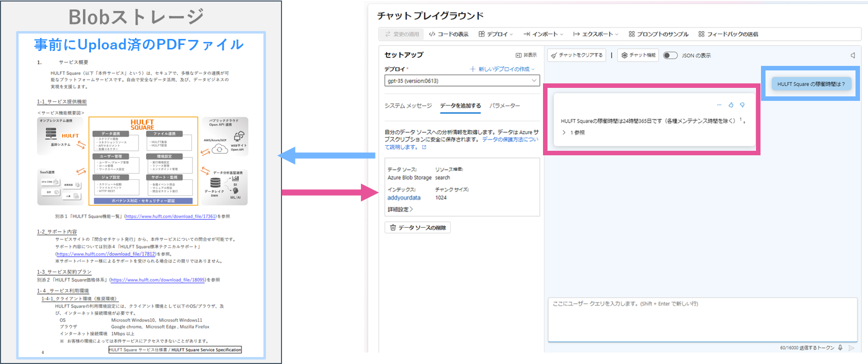The height and width of the screenshot is (364, 868).
Task: Click the セットアップ panel heading
Action: [x=404, y=55]
